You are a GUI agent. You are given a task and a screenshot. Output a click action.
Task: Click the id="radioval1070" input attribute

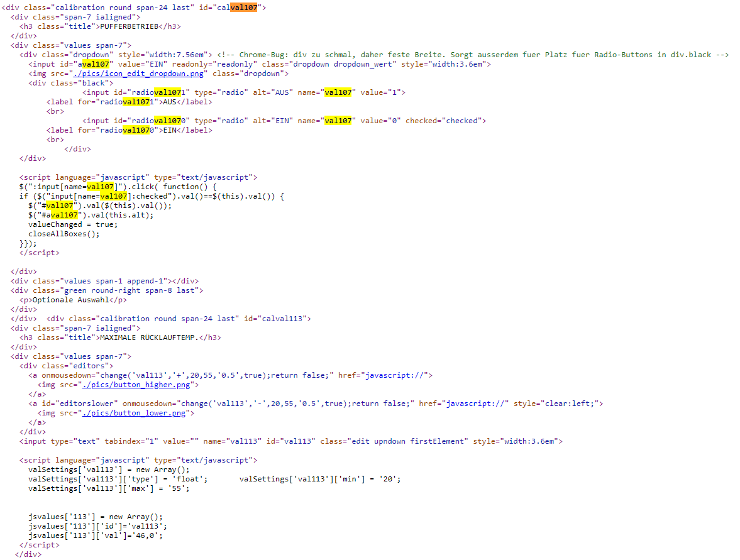tap(152, 121)
